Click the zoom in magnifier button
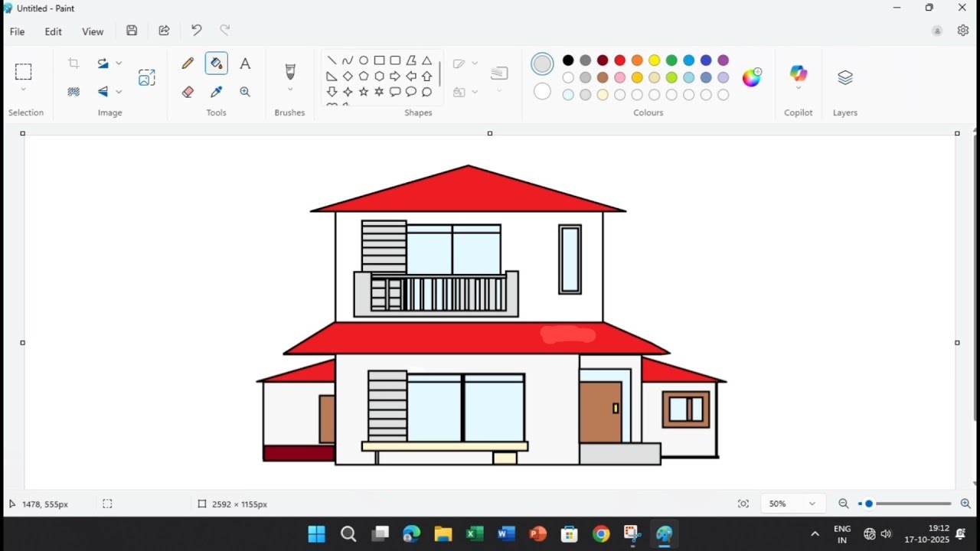980x551 pixels. [x=965, y=504]
